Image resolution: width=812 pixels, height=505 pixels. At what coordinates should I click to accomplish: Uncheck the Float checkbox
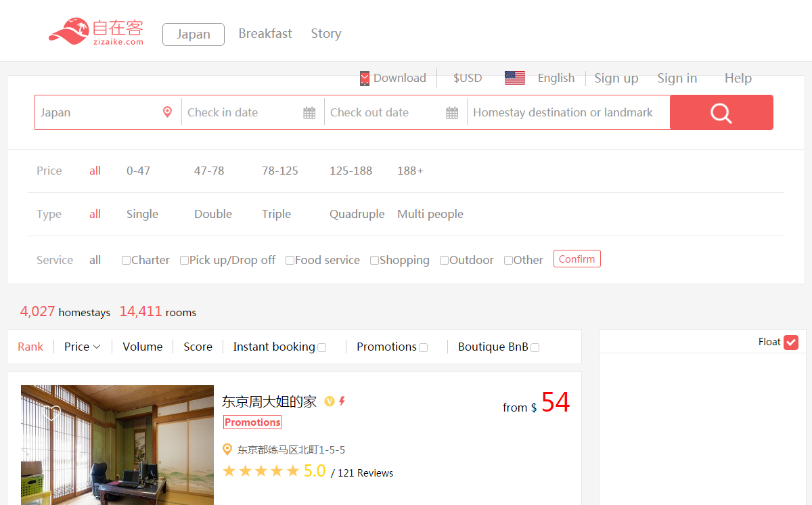[x=791, y=343]
